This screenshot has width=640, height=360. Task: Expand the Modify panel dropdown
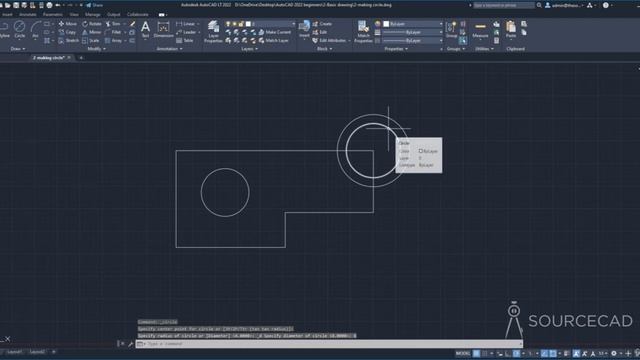(96, 49)
